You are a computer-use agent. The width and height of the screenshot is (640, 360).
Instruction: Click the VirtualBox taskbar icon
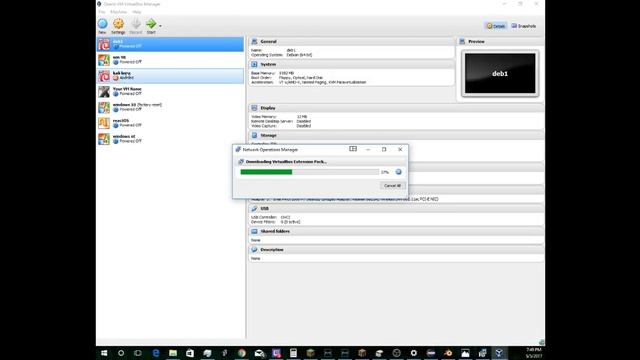pyautogui.click(x=499, y=353)
